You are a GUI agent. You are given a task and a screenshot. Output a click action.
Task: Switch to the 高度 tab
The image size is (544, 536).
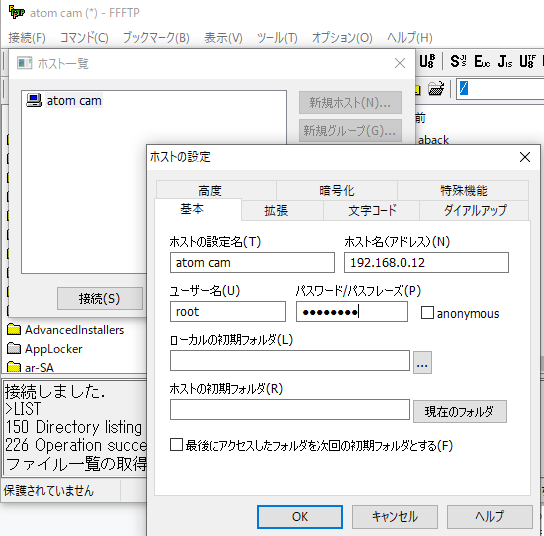(x=210, y=190)
